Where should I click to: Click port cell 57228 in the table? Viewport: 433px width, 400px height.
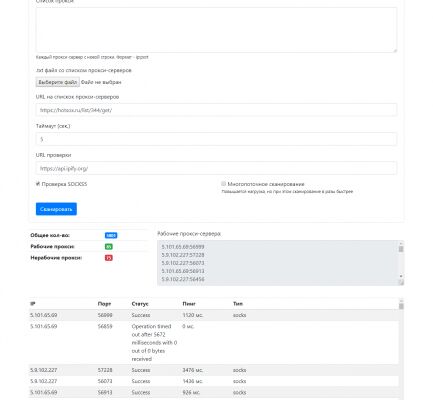point(105,370)
